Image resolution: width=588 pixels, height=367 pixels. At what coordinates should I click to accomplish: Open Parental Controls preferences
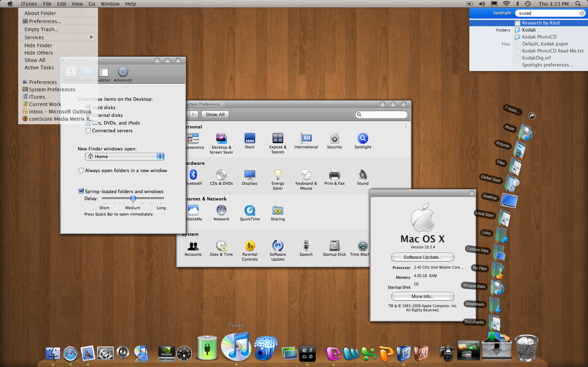pyautogui.click(x=250, y=251)
